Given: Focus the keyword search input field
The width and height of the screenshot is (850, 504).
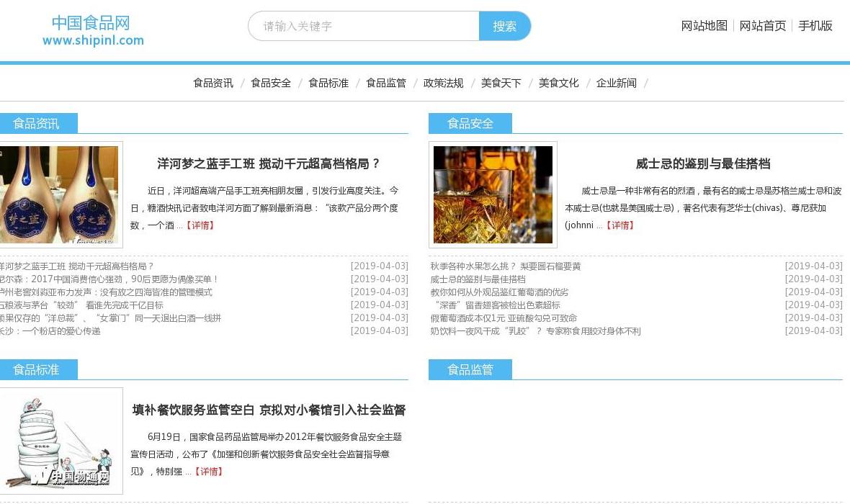Looking at the screenshot, I should tap(364, 26).
